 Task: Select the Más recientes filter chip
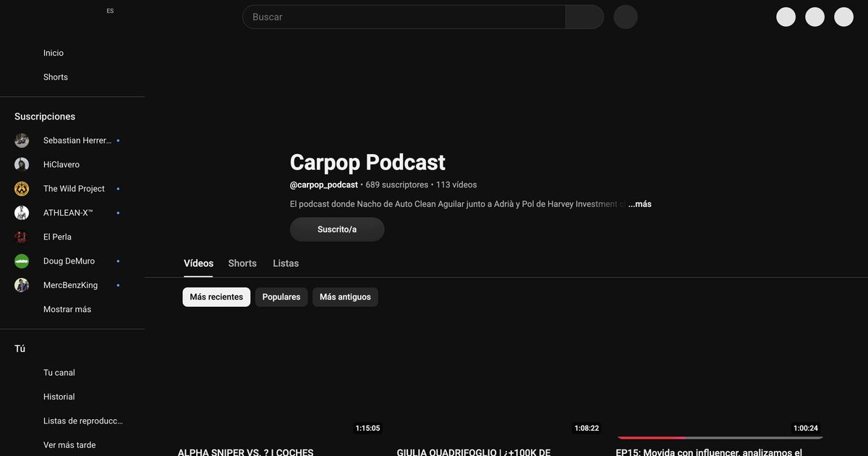click(x=216, y=297)
